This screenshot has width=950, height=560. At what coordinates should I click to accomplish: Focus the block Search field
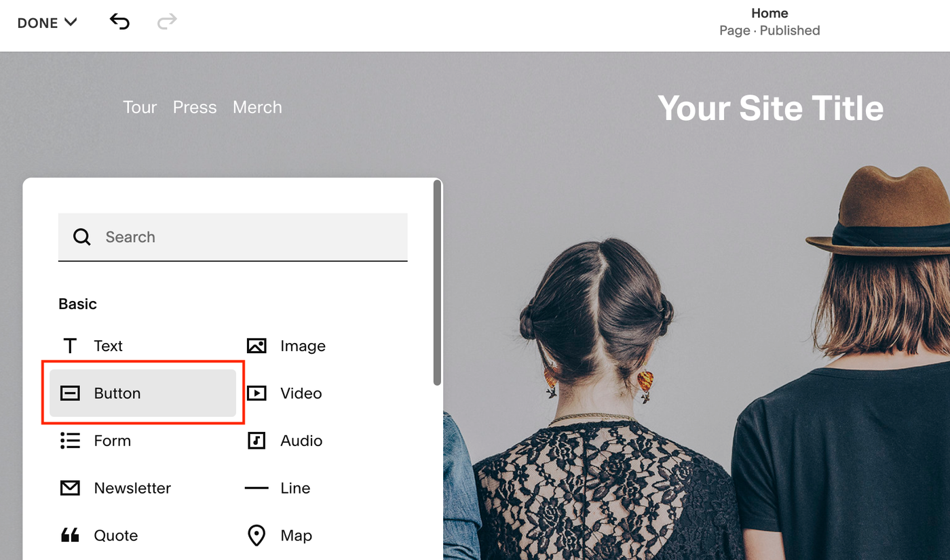pos(233,237)
